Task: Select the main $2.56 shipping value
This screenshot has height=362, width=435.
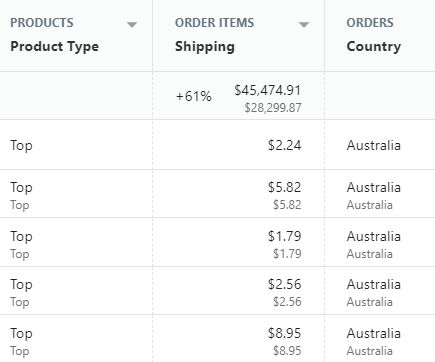Action: pyautogui.click(x=285, y=284)
